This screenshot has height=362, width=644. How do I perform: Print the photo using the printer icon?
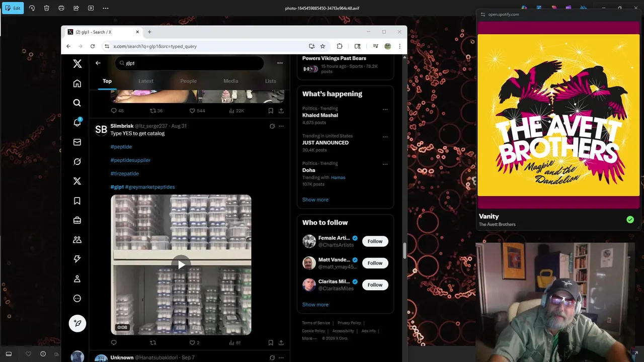click(61, 8)
